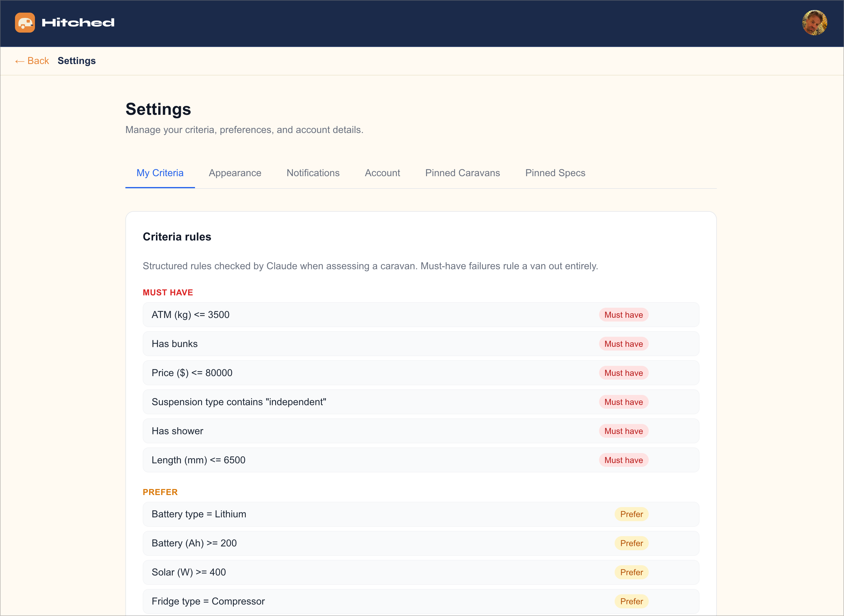Click the MUST HAVE section label

168,293
